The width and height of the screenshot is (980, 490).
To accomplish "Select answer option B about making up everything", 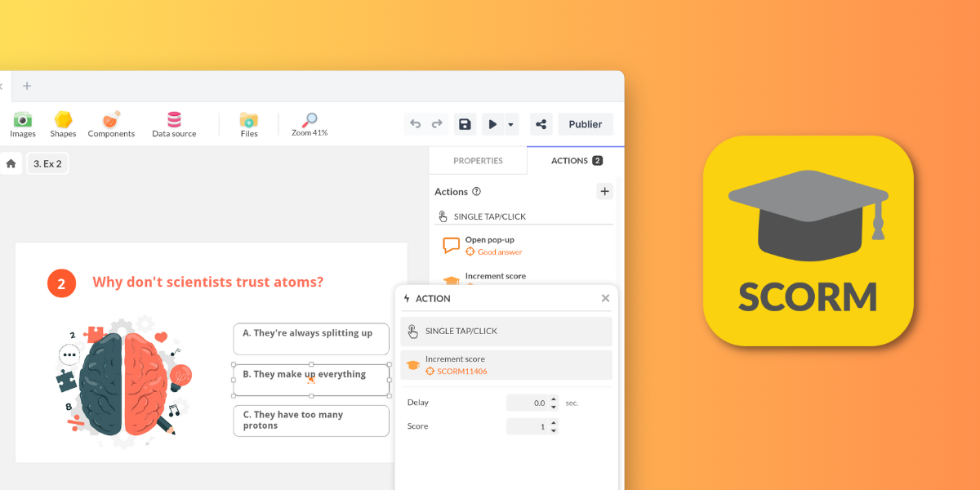I will (x=310, y=380).
